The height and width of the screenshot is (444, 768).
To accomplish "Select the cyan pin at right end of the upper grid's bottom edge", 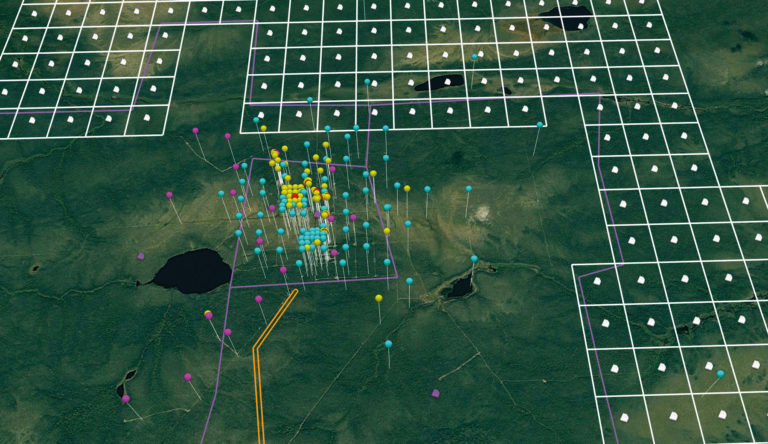I will (x=540, y=125).
